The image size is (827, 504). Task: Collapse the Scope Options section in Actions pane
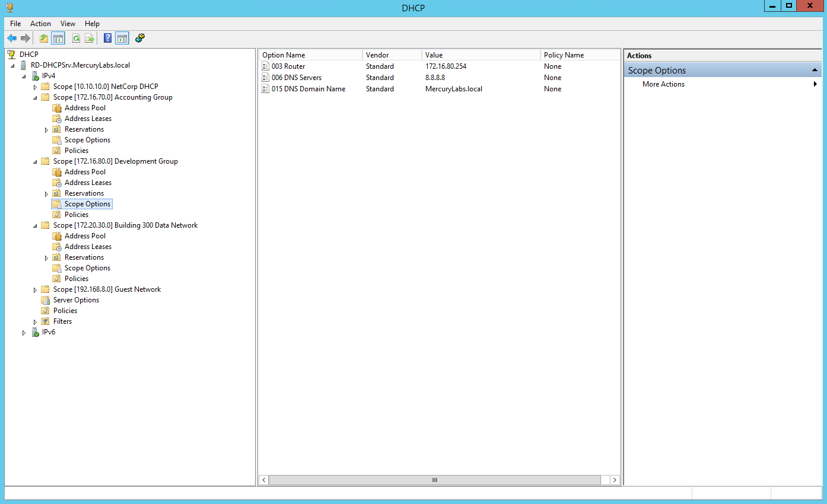tap(816, 70)
